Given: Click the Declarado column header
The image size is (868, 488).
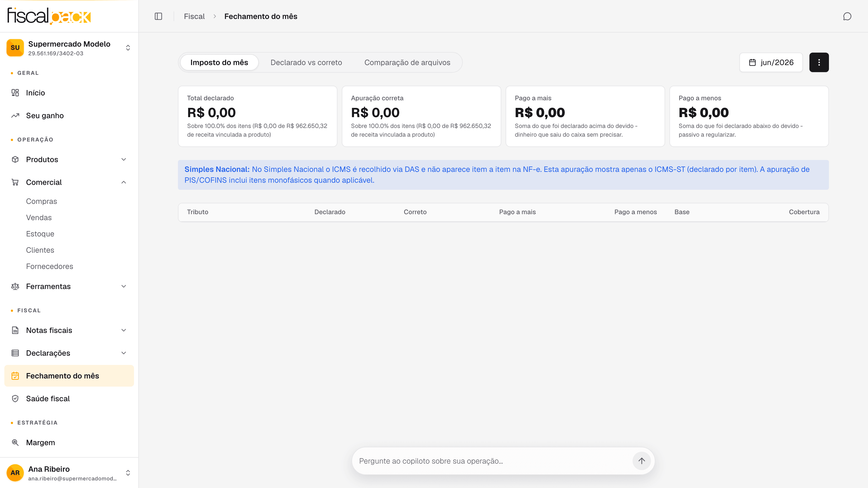Looking at the screenshot, I should click(x=330, y=212).
